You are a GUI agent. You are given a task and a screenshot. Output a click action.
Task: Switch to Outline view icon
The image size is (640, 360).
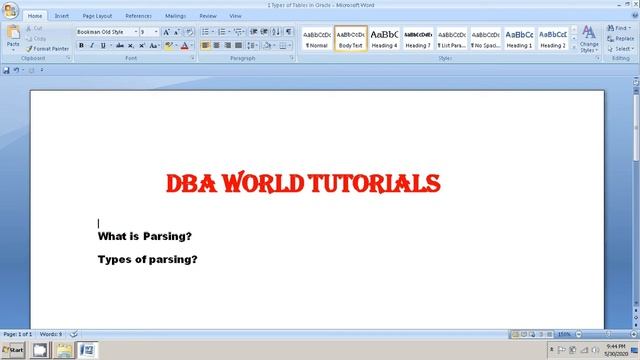point(541,334)
